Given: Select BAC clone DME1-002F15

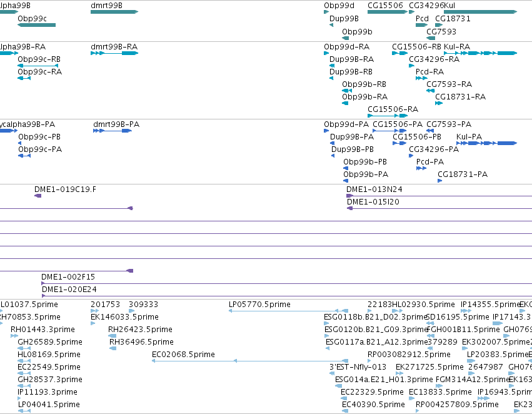Looking at the screenshot, I should click(x=68, y=277).
